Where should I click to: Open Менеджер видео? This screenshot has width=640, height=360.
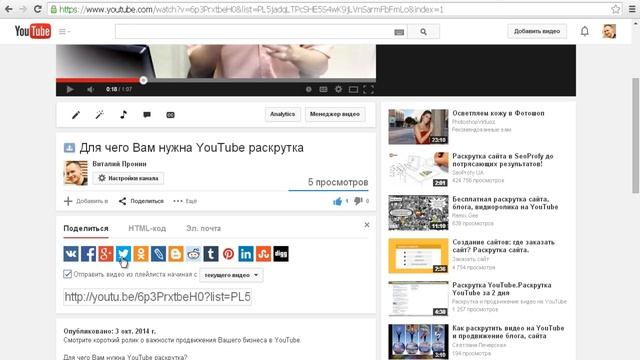(x=335, y=114)
